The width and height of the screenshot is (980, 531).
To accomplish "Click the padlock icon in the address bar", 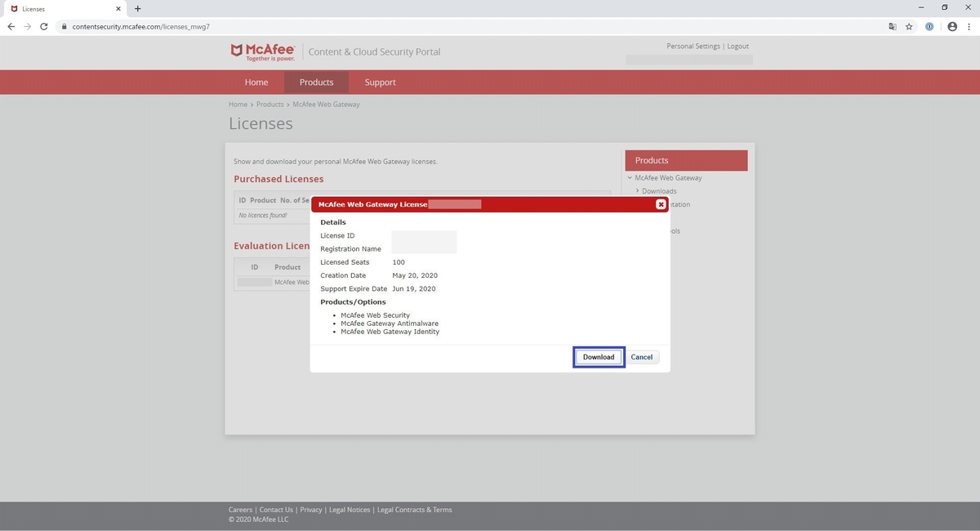I will pyautogui.click(x=64, y=26).
